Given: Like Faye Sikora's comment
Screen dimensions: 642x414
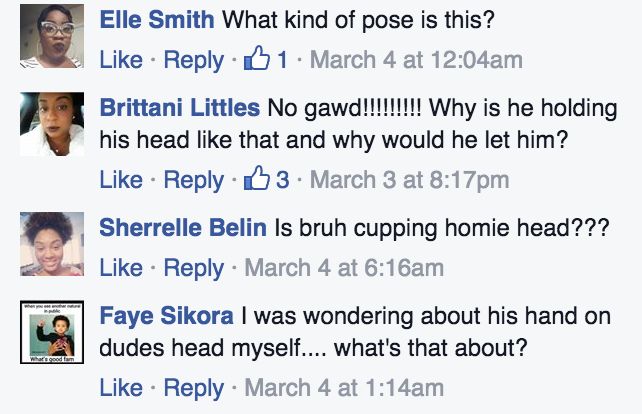Looking at the screenshot, I should 121,387.
